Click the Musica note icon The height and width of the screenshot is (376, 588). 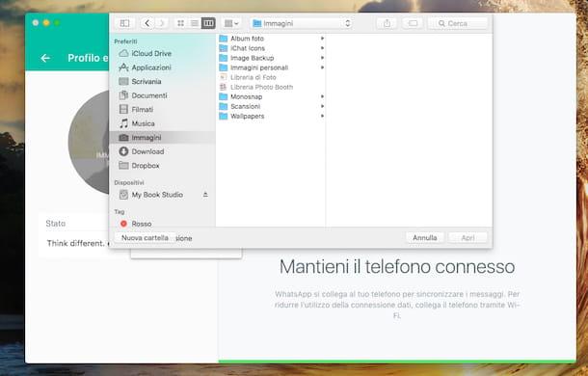123,123
